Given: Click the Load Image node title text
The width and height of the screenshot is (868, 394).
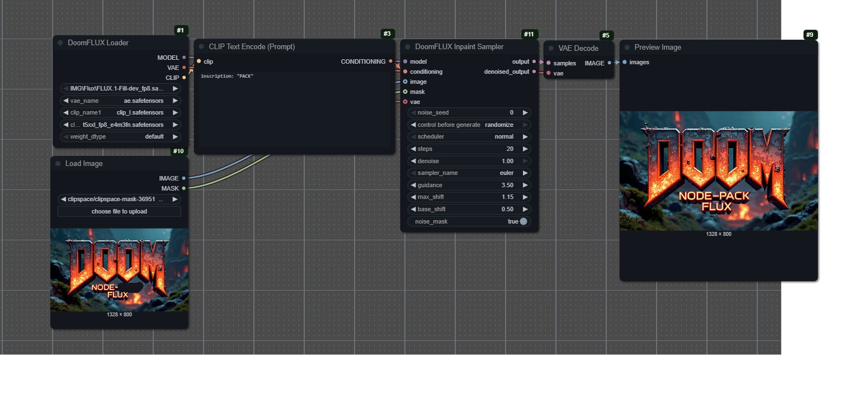Looking at the screenshot, I should coord(84,164).
